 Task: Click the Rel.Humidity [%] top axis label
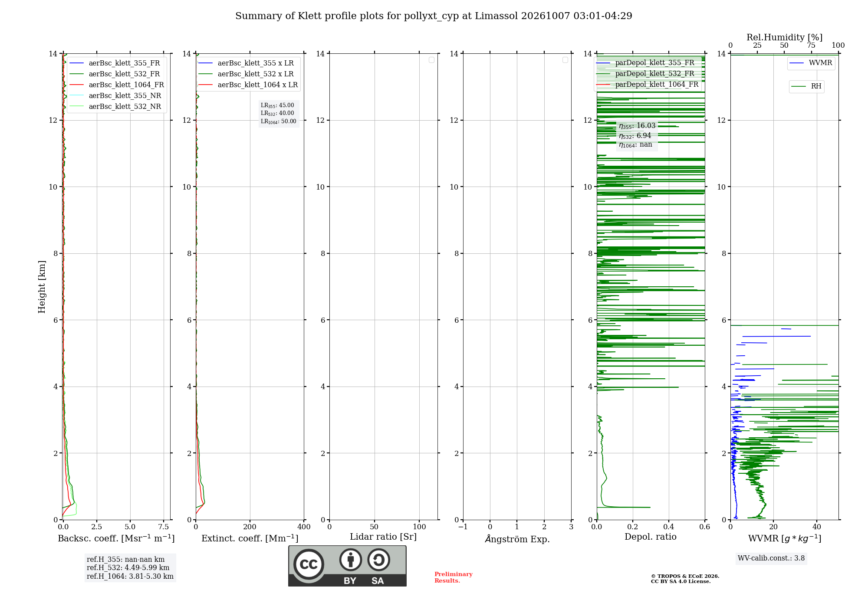785,37
